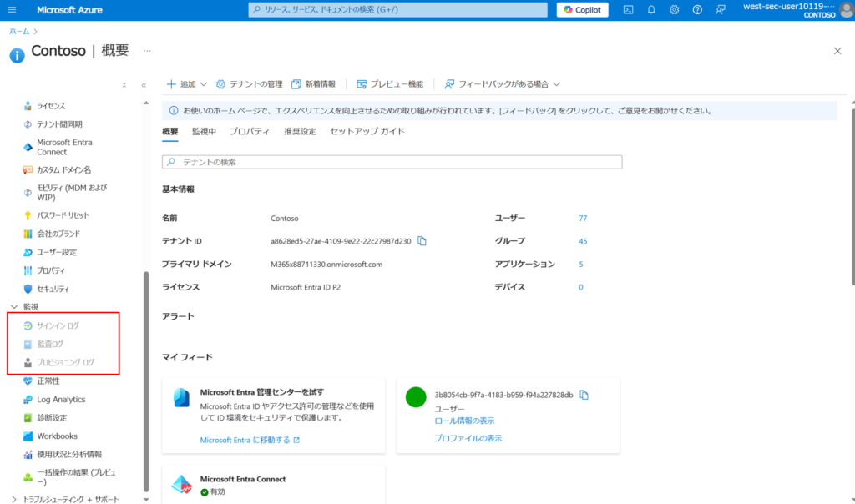Open the help question mark icon
The image size is (855, 504).
697,10
